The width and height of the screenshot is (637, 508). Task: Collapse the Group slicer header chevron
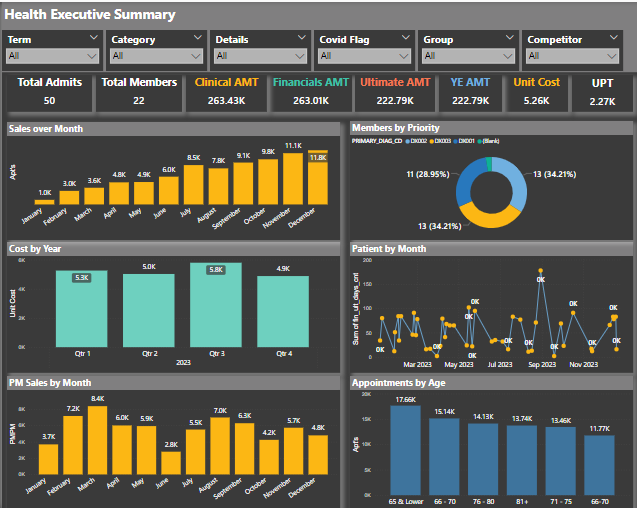tap(509, 38)
